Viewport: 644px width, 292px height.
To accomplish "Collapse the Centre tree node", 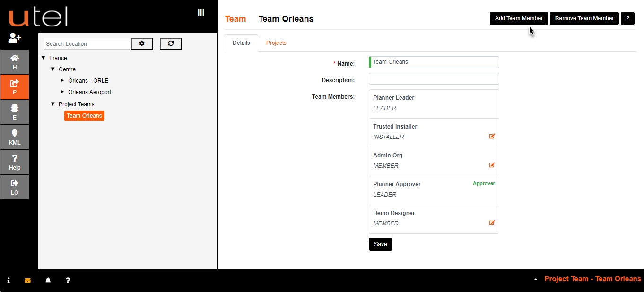I will tap(53, 69).
